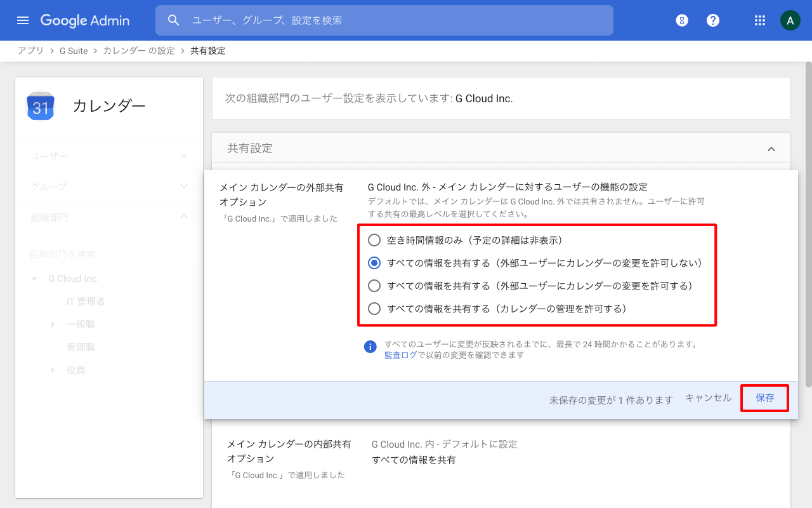
Task: Click the search magnifier icon
Action: (x=174, y=20)
